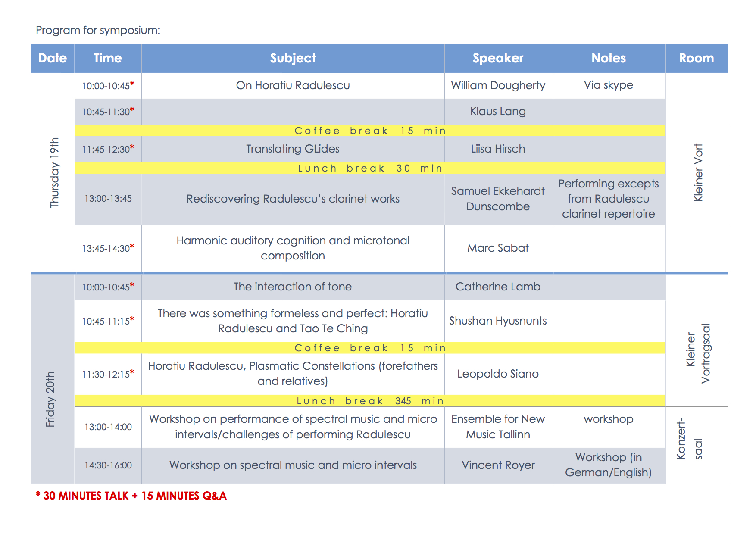The image size is (756, 534).
Task: Click the 'Lunch break 345 min' row
Action: [x=370, y=401]
